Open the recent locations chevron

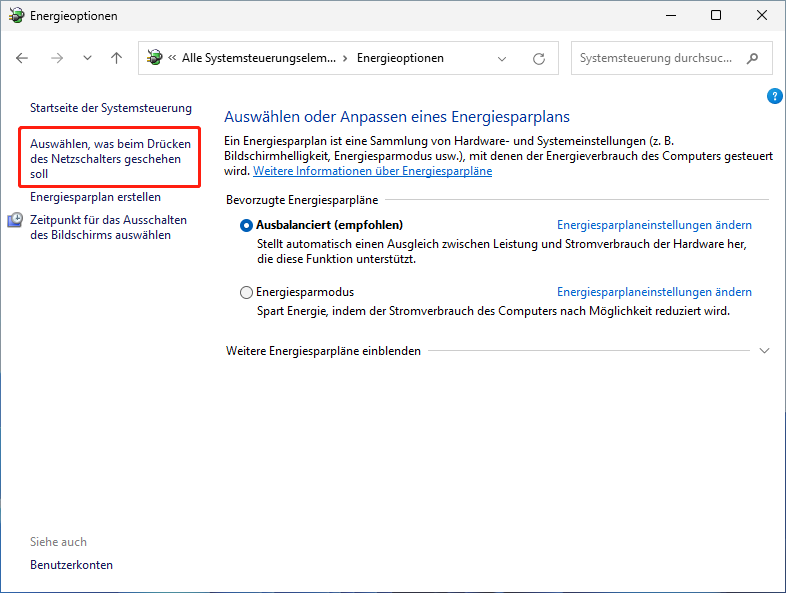click(x=87, y=58)
